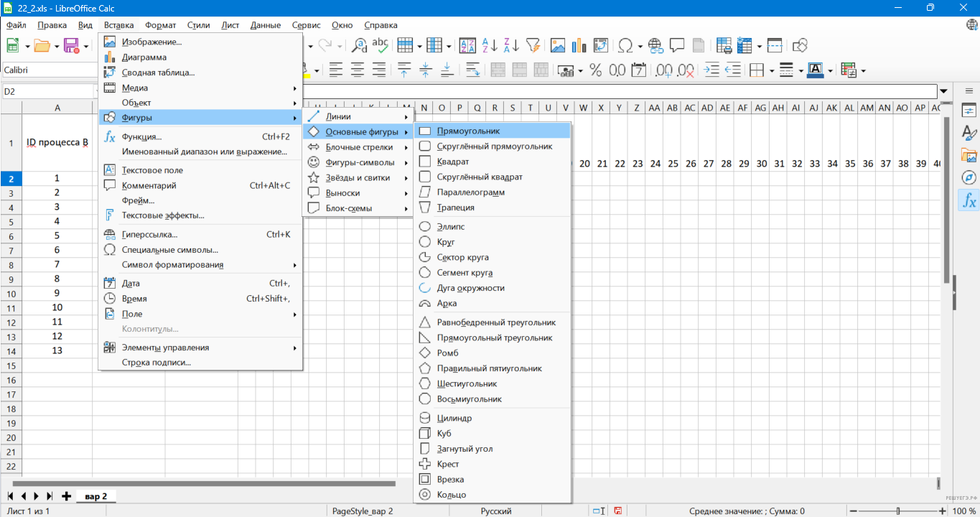Click the percent format icon

point(595,70)
